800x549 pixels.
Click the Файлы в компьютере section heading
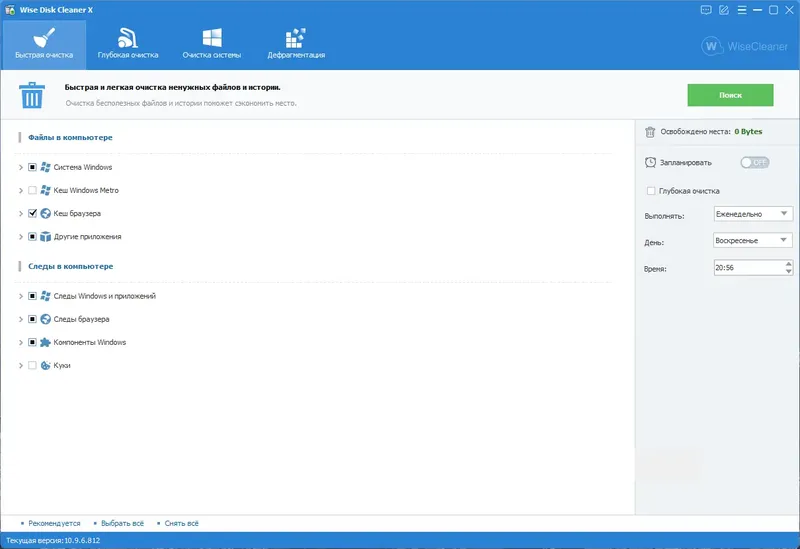(x=70, y=137)
